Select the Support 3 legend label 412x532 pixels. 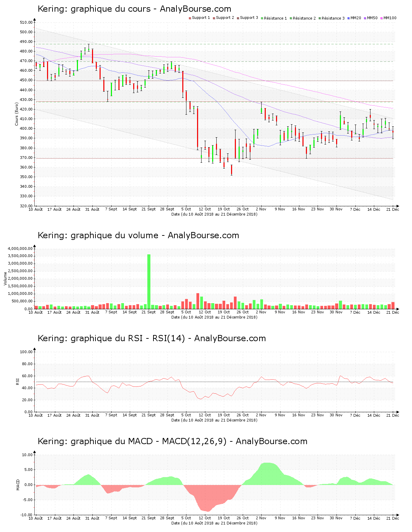(249, 18)
